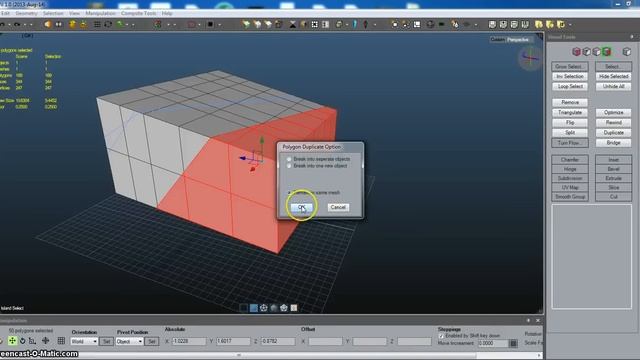This screenshot has width=640, height=360.
Task: Open the Manipulation menu
Action: pos(100,13)
